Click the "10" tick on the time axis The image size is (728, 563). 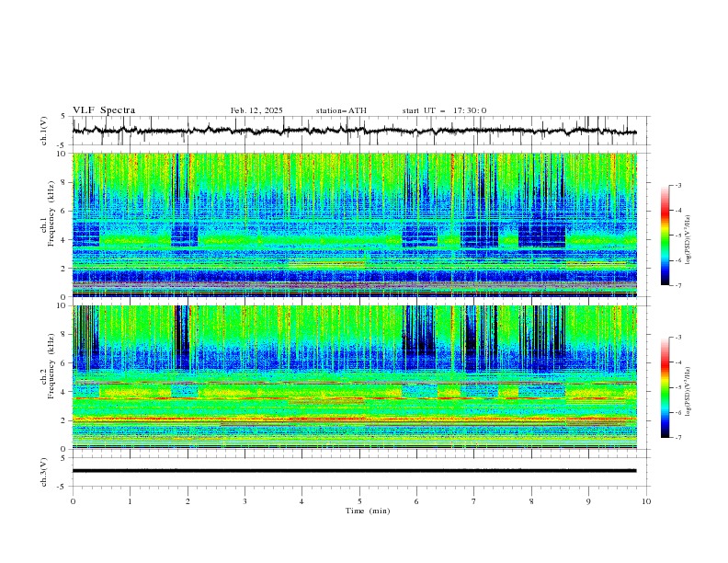pos(646,501)
